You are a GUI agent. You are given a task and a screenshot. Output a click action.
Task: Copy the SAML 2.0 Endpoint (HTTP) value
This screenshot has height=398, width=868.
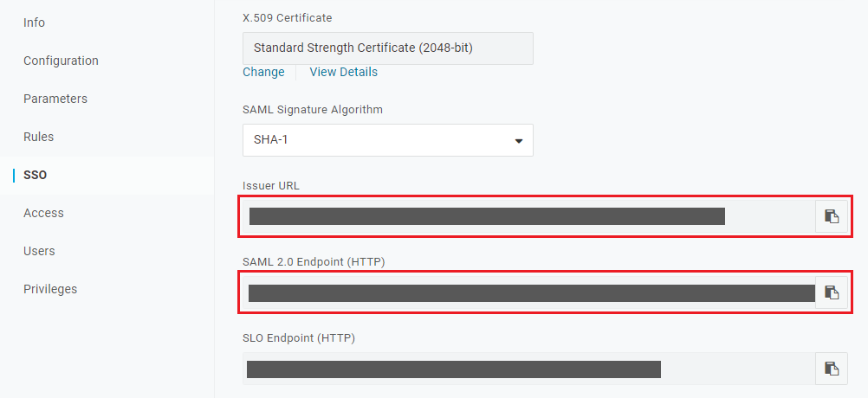pyautogui.click(x=832, y=292)
